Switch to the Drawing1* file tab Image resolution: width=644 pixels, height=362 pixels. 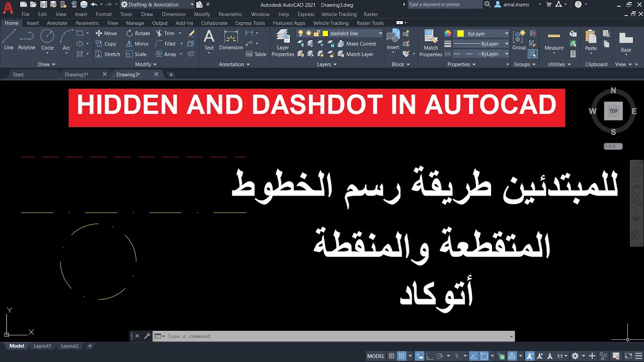click(x=76, y=74)
